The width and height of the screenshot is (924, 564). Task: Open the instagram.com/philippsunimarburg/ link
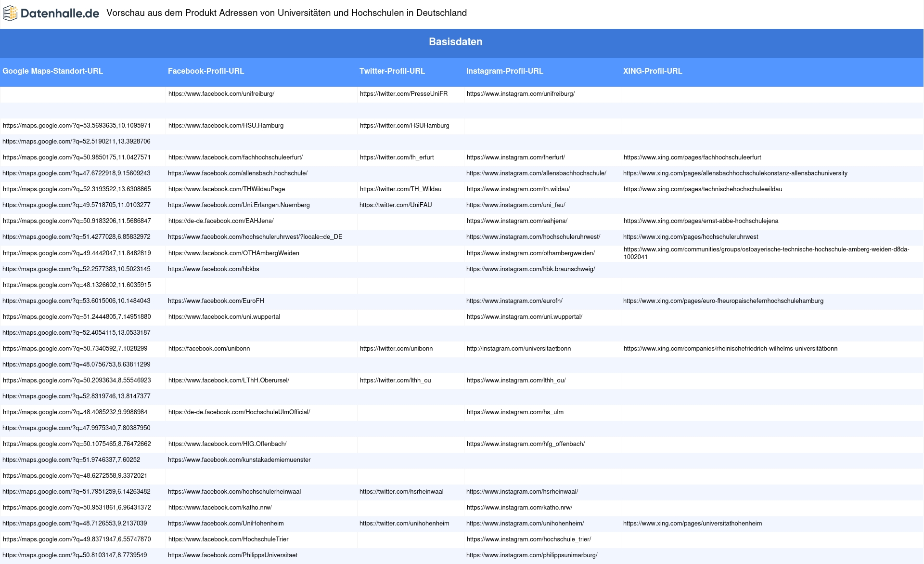(x=532, y=555)
